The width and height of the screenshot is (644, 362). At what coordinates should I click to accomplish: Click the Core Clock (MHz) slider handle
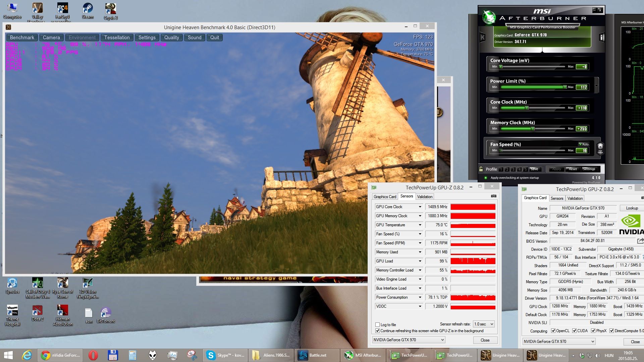[527, 108]
